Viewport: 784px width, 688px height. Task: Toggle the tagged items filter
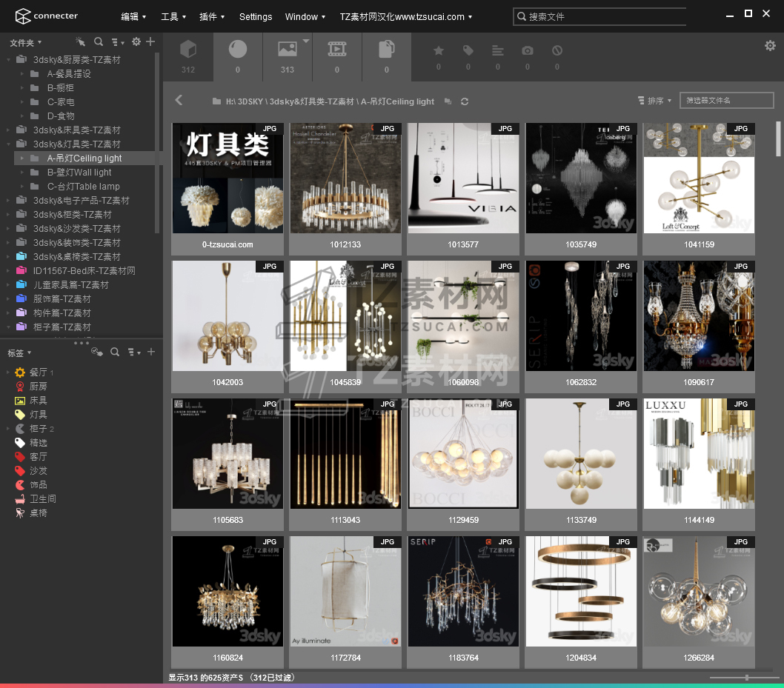point(468,51)
